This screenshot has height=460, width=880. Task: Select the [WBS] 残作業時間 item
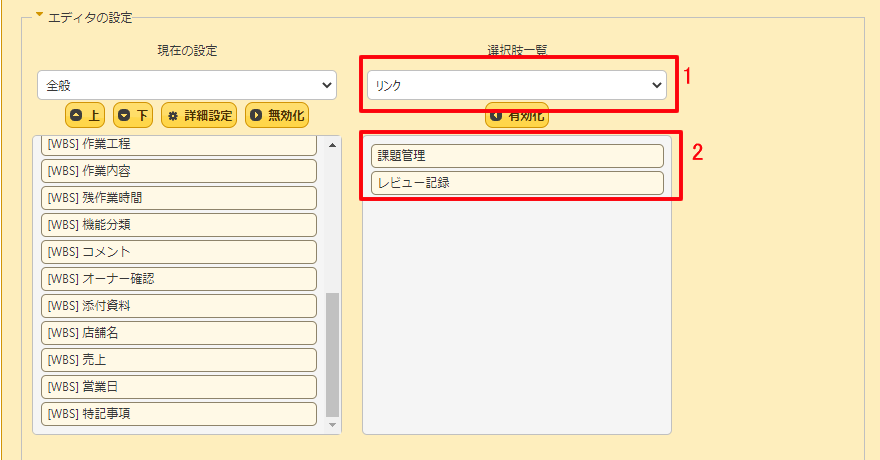[x=179, y=198]
